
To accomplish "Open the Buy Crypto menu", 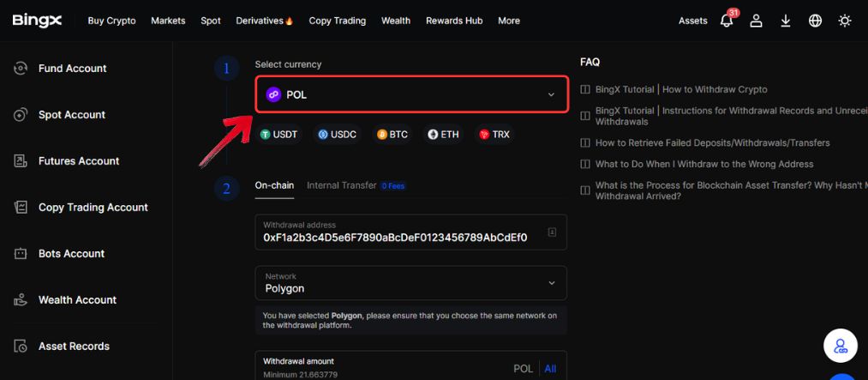I will pos(112,21).
